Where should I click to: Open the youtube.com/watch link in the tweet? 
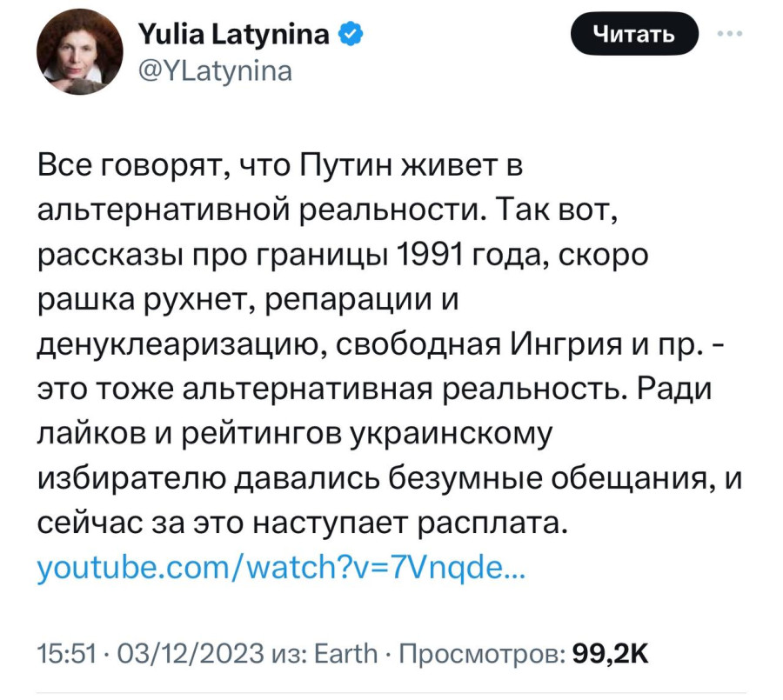point(282,568)
